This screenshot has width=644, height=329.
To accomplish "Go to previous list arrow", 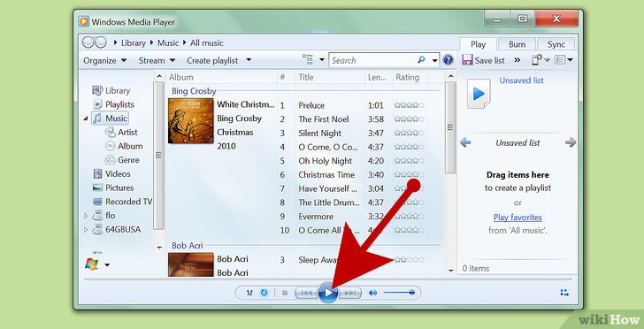I will [465, 142].
